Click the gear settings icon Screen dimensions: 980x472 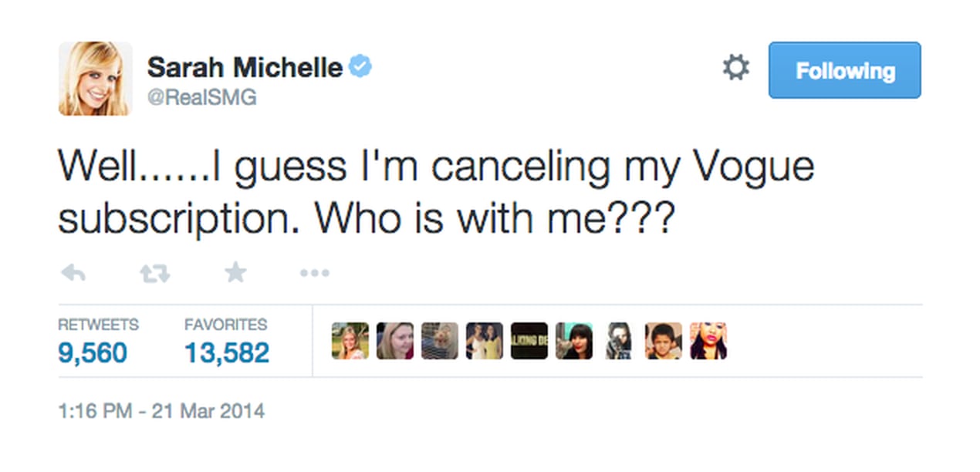(735, 68)
